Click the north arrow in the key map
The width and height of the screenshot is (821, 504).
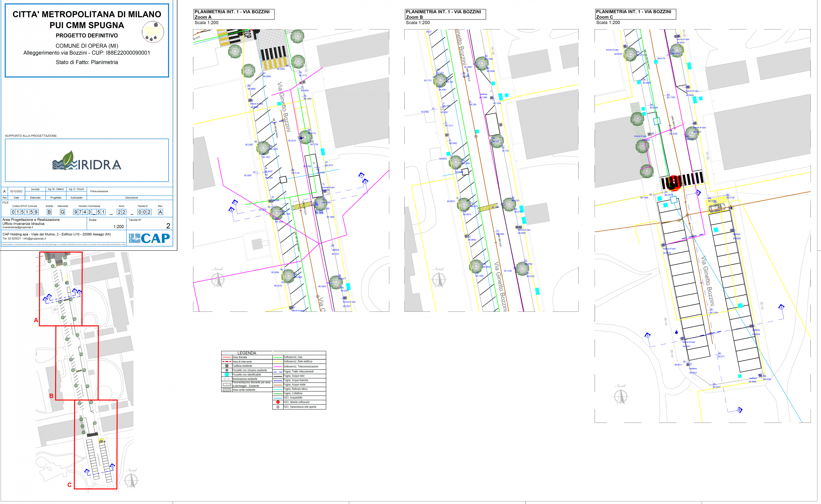click(x=131, y=480)
